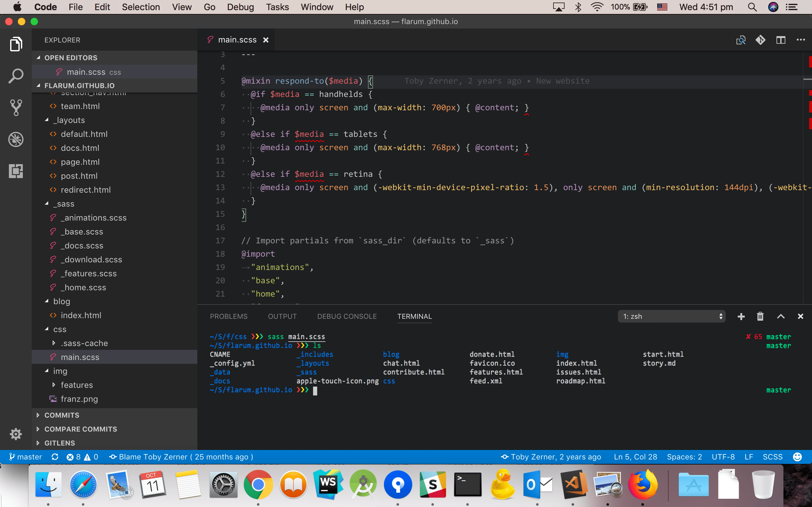
Task: Click the SCSS language mode button
Action: pos(772,457)
